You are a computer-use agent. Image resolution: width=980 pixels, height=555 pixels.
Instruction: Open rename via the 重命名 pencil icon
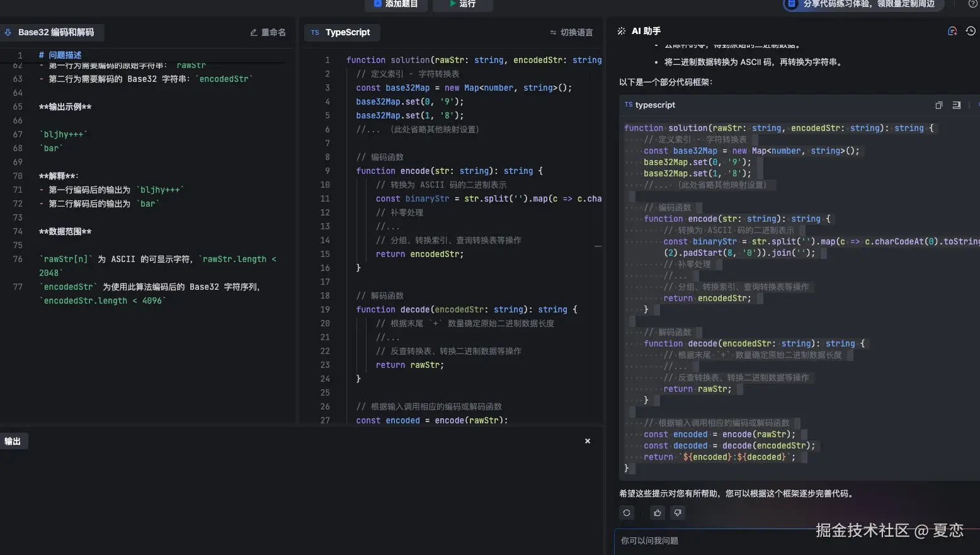(268, 32)
